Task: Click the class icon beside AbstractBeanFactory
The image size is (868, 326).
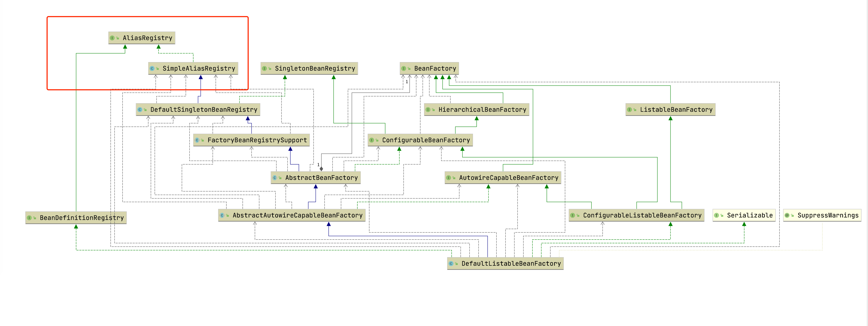Action: [x=275, y=178]
